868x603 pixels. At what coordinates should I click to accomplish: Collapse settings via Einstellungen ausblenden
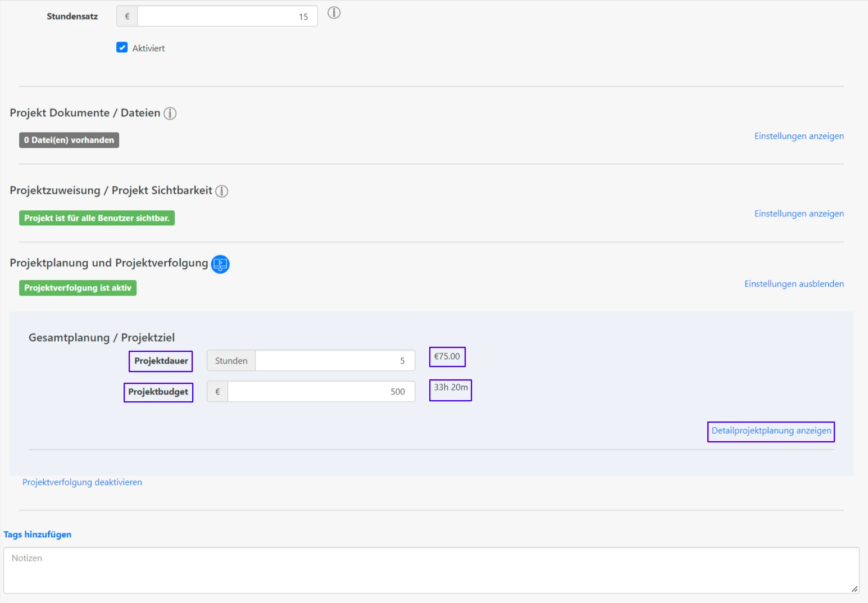(x=793, y=284)
